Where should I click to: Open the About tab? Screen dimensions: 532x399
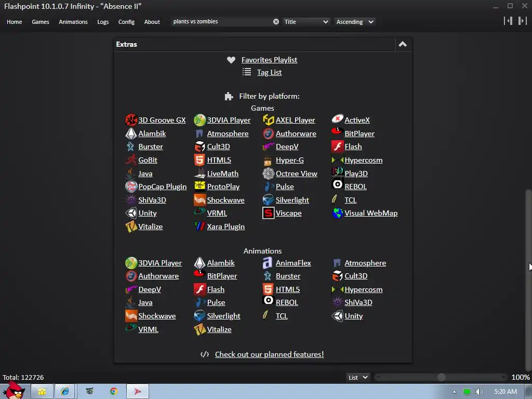152,22
